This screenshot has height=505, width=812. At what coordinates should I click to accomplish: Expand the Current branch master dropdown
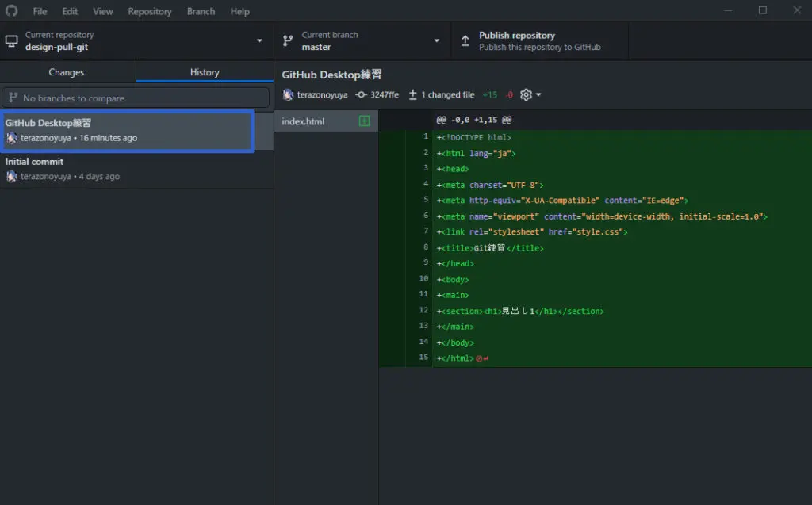tap(436, 41)
